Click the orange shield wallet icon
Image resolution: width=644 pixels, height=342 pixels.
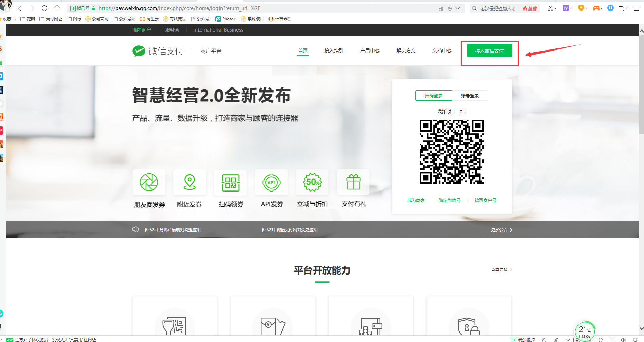[x=581, y=8]
